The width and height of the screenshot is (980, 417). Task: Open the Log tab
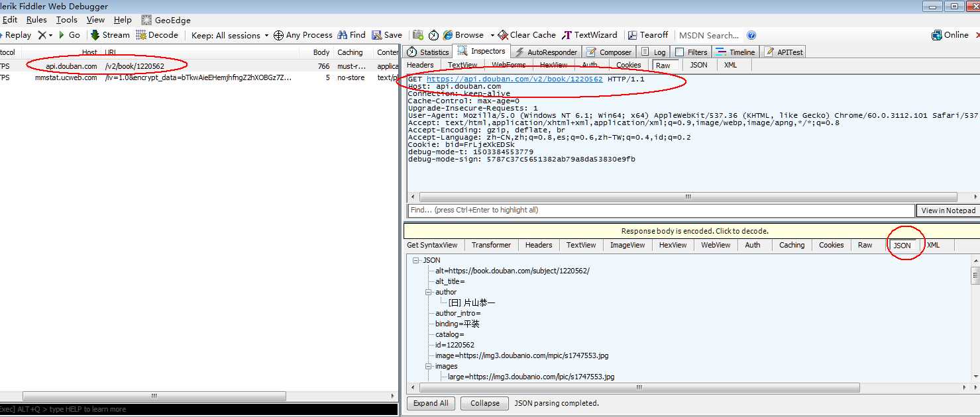[653, 52]
